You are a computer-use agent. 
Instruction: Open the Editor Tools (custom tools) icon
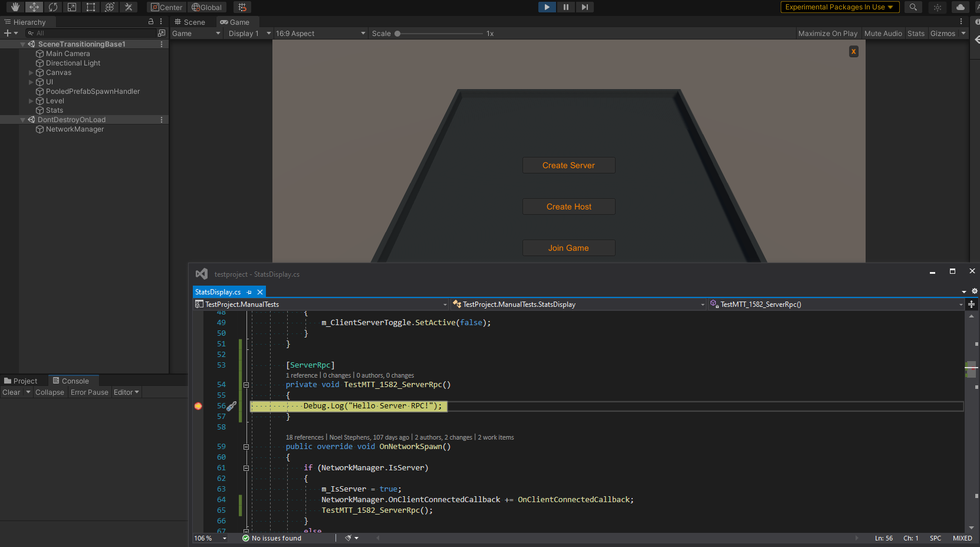[x=129, y=7]
